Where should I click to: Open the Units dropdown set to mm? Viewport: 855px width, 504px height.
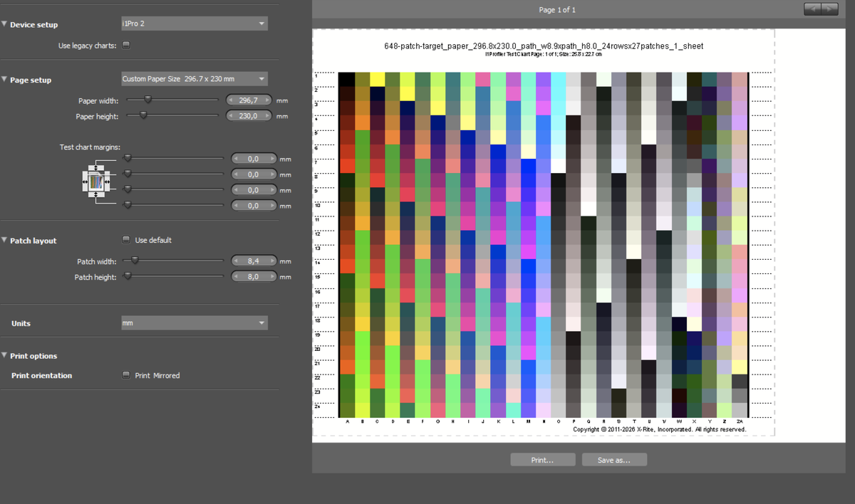point(194,323)
